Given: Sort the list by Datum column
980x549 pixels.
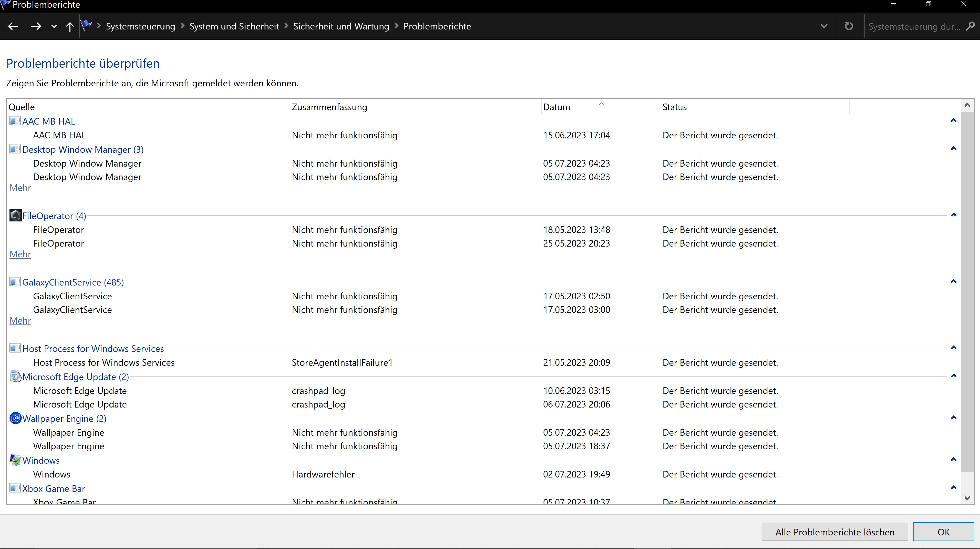Looking at the screenshot, I should tap(556, 107).
